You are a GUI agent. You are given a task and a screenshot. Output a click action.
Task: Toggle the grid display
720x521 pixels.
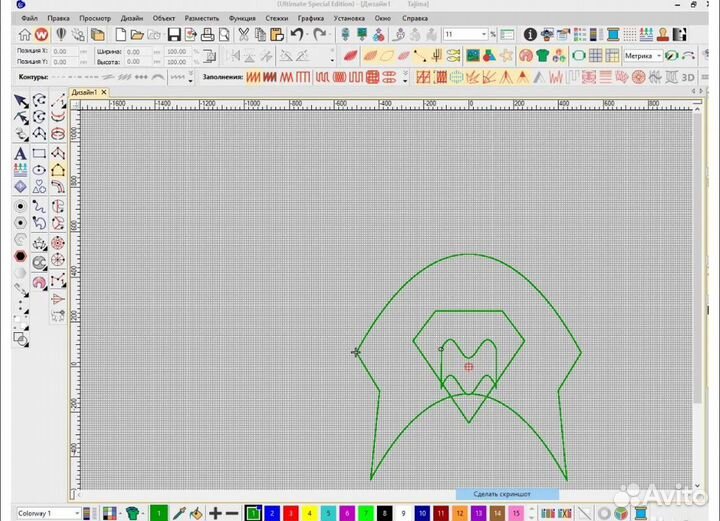click(596, 56)
